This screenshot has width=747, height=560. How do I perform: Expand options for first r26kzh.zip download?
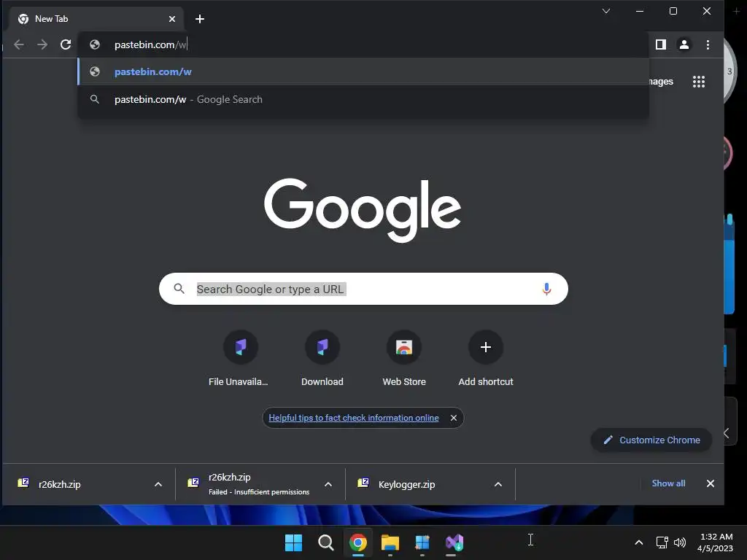(158, 484)
